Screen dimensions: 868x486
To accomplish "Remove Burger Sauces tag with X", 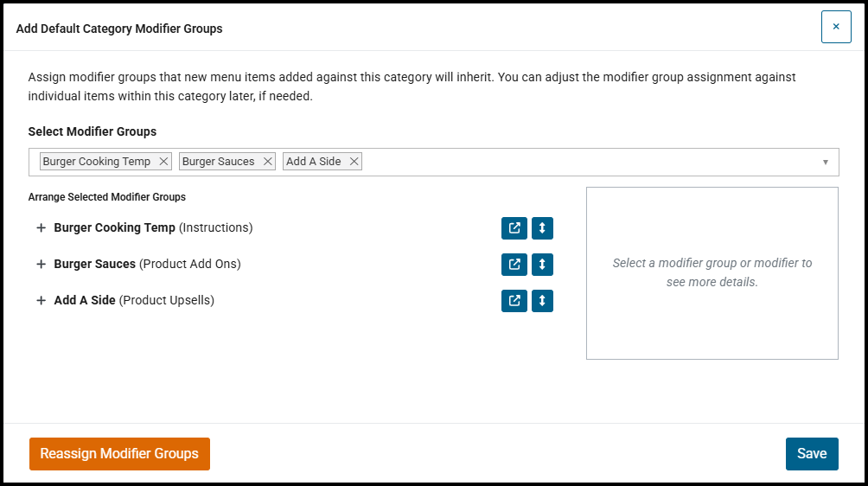I will [x=267, y=162].
